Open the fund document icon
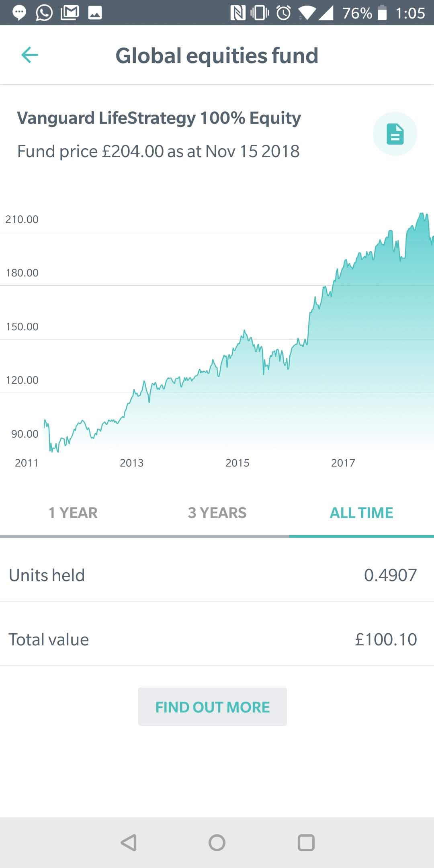 click(x=395, y=134)
